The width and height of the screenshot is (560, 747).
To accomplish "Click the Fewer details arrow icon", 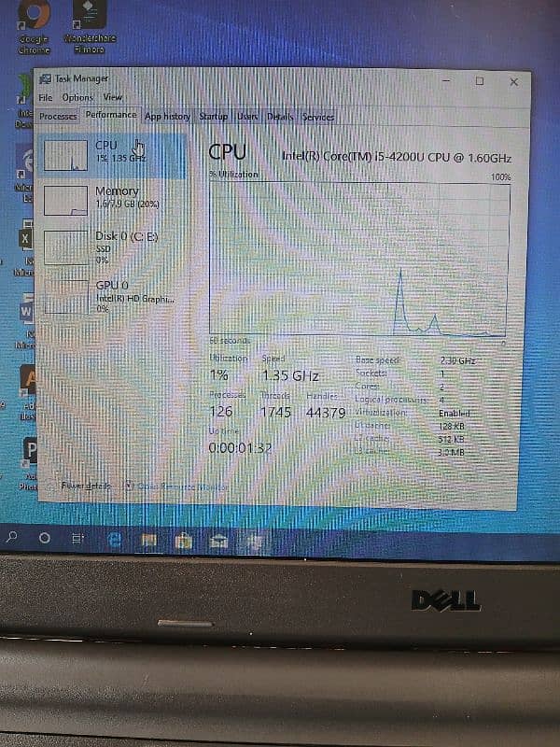I will tap(51, 486).
